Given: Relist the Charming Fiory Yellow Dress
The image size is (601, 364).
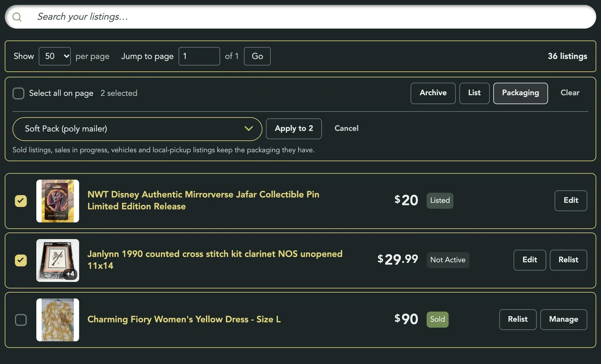Looking at the screenshot, I should [x=518, y=319].
